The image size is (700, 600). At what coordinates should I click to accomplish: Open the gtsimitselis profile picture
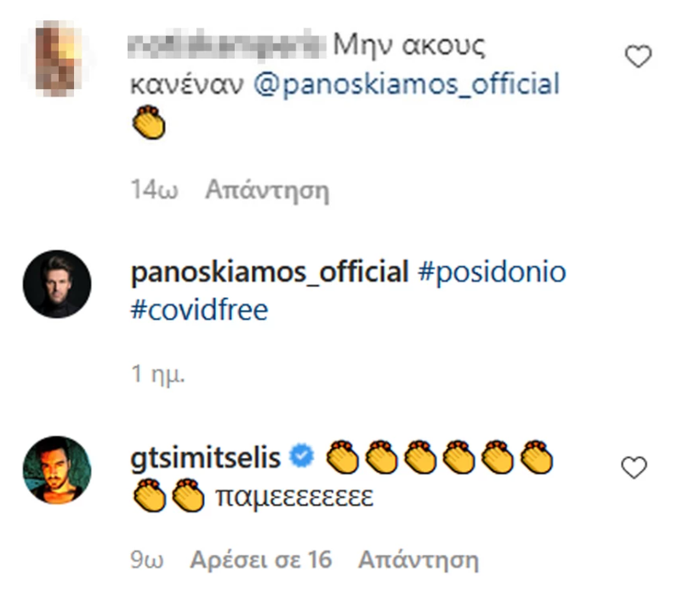[x=56, y=470]
